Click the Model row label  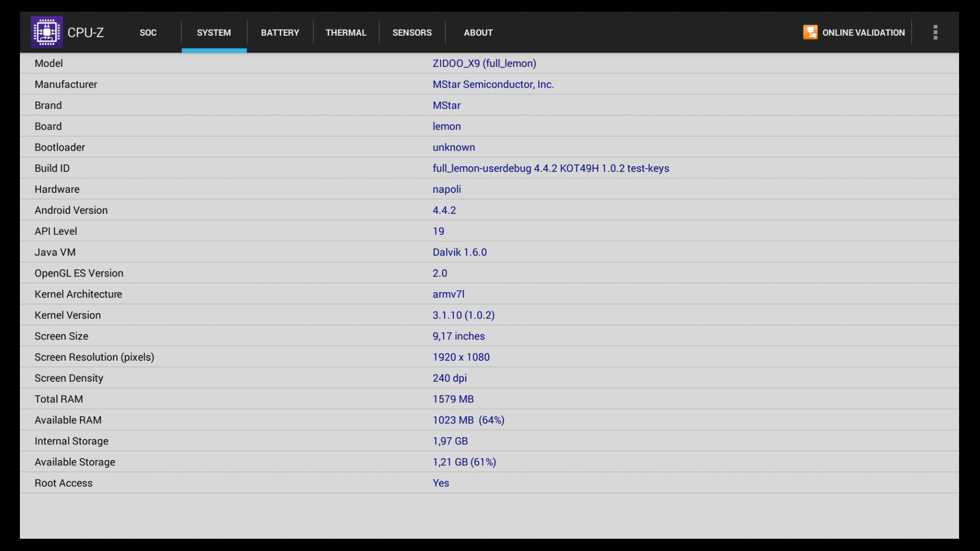[x=49, y=63]
